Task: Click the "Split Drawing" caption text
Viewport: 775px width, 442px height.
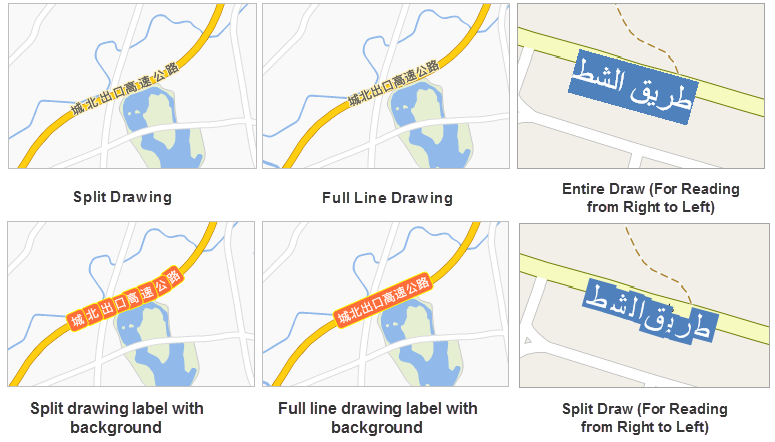Action: [122, 197]
